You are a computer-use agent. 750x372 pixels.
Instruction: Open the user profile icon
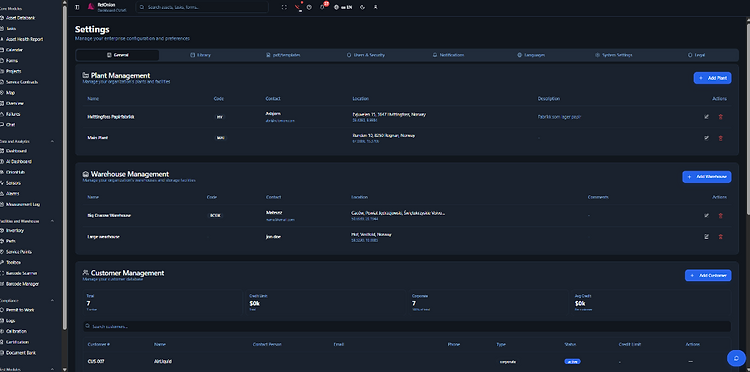375,7
